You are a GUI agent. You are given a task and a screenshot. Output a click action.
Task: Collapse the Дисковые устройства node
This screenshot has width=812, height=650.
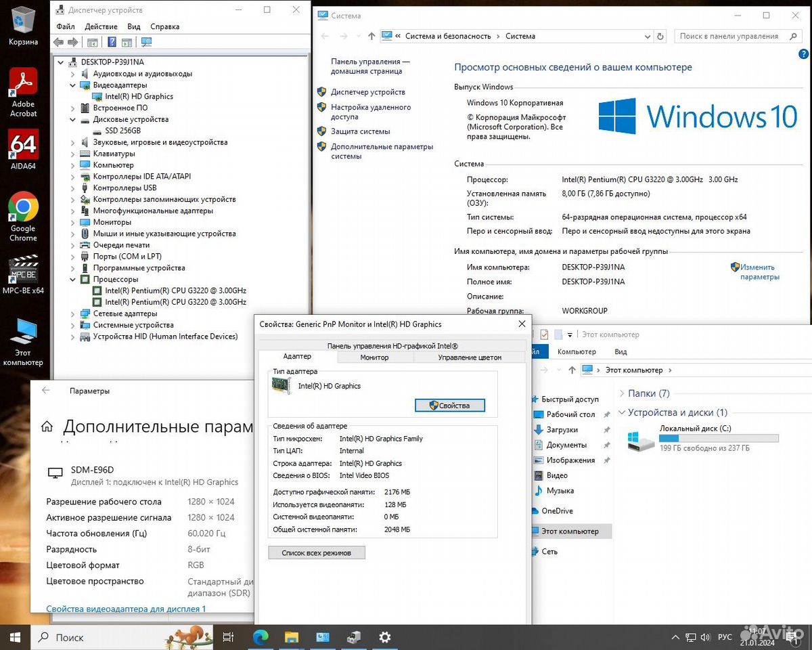click(73, 119)
